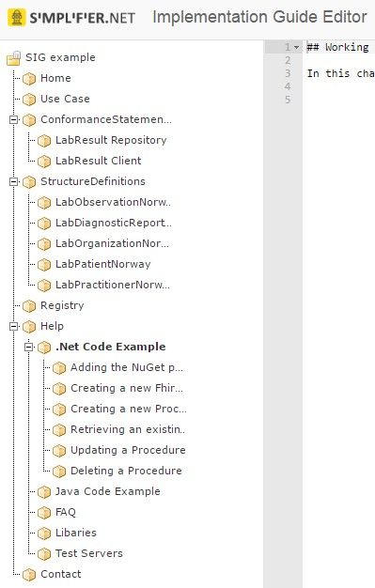Image resolution: width=375 pixels, height=588 pixels.
Task: Click the package icon beside LabPatientNorway
Action: coord(44,265)
